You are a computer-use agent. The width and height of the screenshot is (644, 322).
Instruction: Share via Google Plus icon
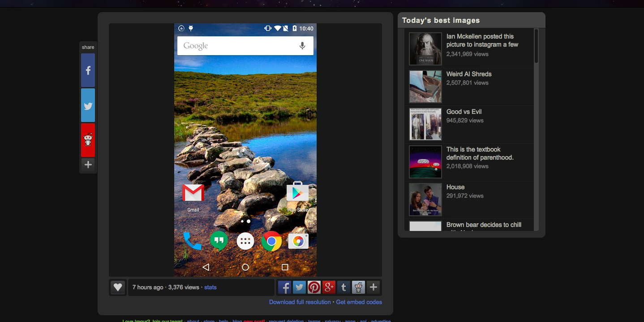[329, 287]
